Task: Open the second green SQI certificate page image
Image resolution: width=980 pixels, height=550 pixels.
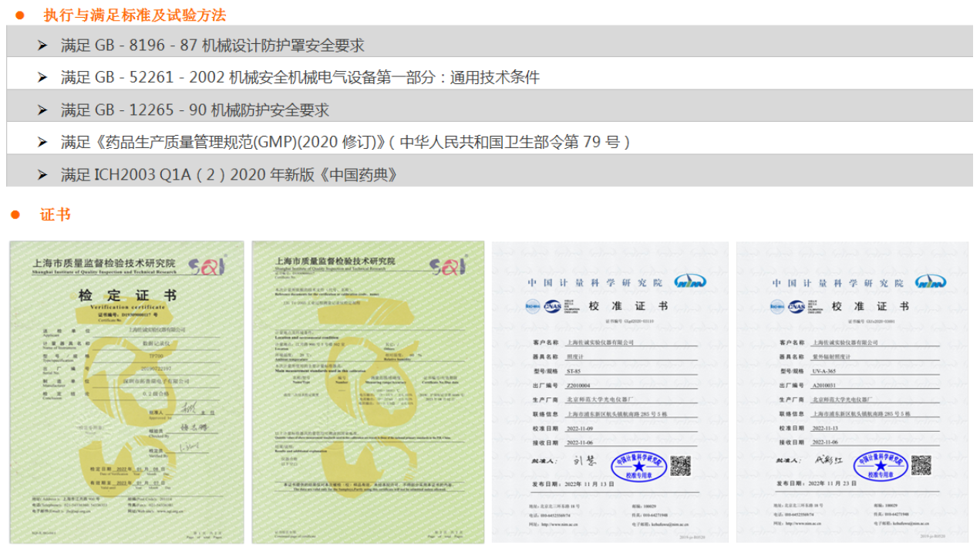Action: pos(368,392)
